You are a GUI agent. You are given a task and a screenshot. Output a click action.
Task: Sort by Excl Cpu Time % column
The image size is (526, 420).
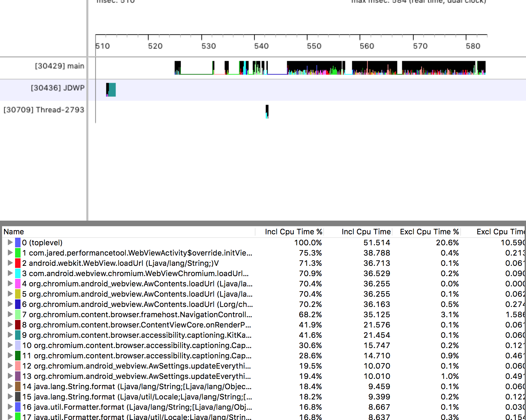tap(429, 232)
